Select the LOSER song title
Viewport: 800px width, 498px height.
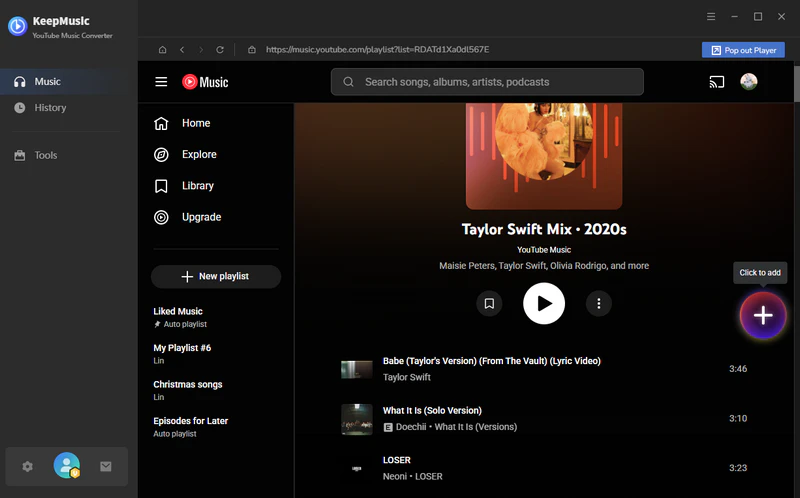pos(396,460)
